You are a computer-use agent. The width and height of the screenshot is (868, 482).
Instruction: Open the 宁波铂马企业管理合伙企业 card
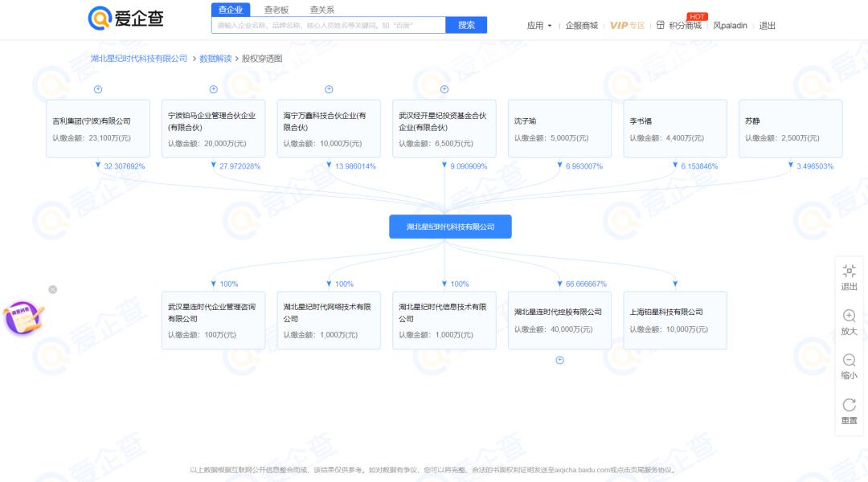(x=213, y=129)
